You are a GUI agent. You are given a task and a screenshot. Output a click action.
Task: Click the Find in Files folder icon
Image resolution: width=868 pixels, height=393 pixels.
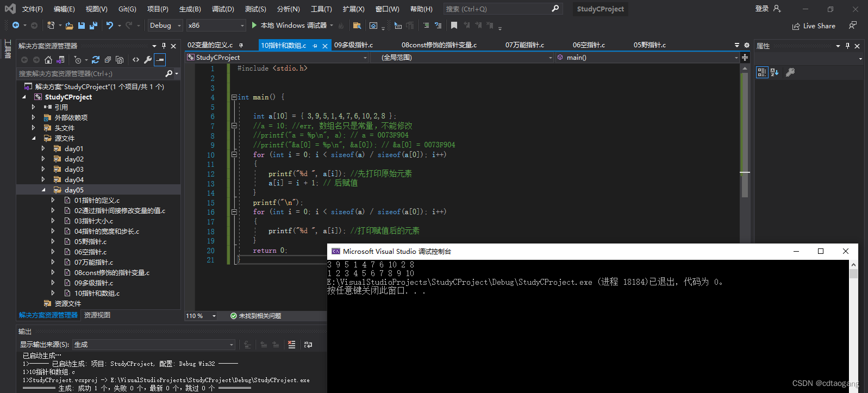[357, 26]
